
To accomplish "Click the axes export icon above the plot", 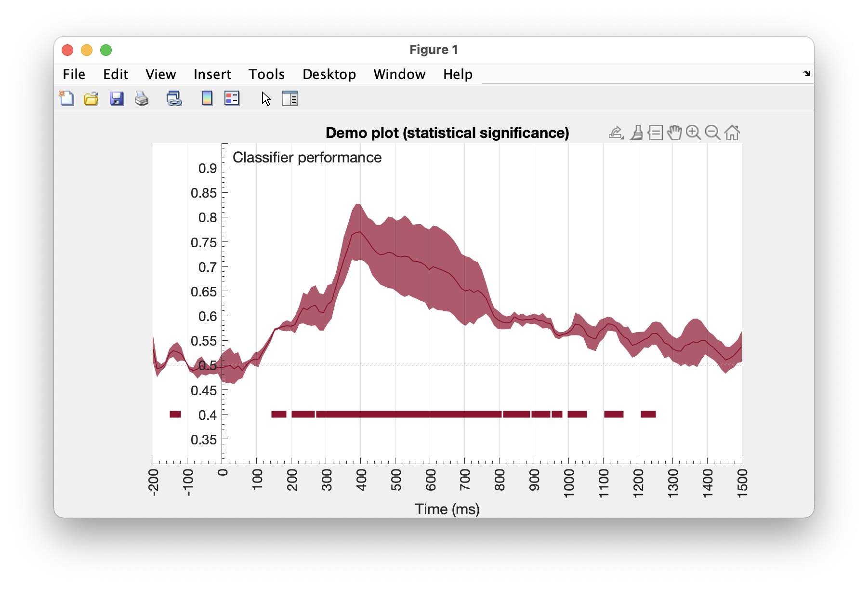I will coord(617,133).
